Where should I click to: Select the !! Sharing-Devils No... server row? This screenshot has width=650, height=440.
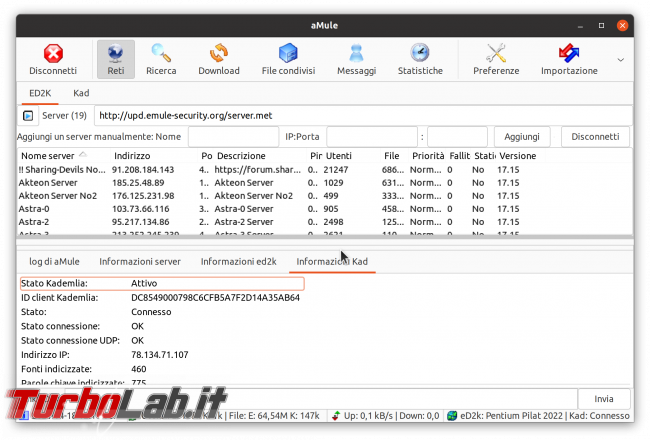pyautogui.click(x=325, y=170)
